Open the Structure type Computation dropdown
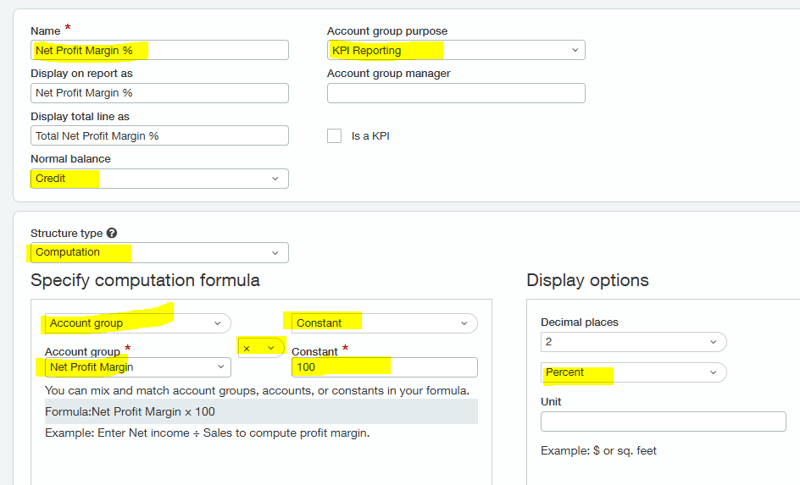 [x=160, y=252]
